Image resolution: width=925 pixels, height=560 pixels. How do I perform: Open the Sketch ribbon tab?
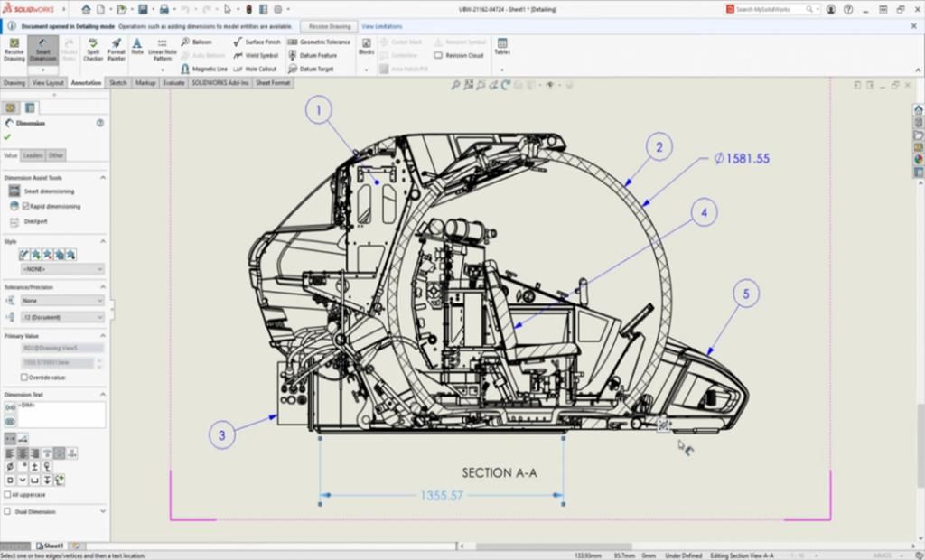[118, 82]
